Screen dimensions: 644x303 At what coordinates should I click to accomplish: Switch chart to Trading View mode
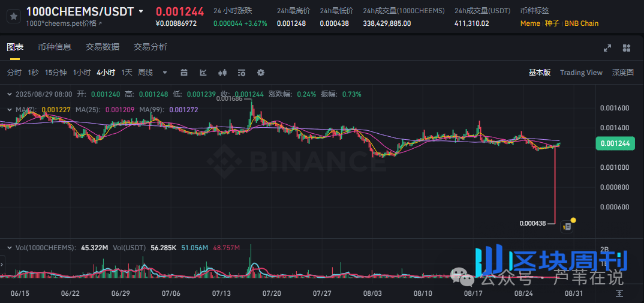click(581, 73)
